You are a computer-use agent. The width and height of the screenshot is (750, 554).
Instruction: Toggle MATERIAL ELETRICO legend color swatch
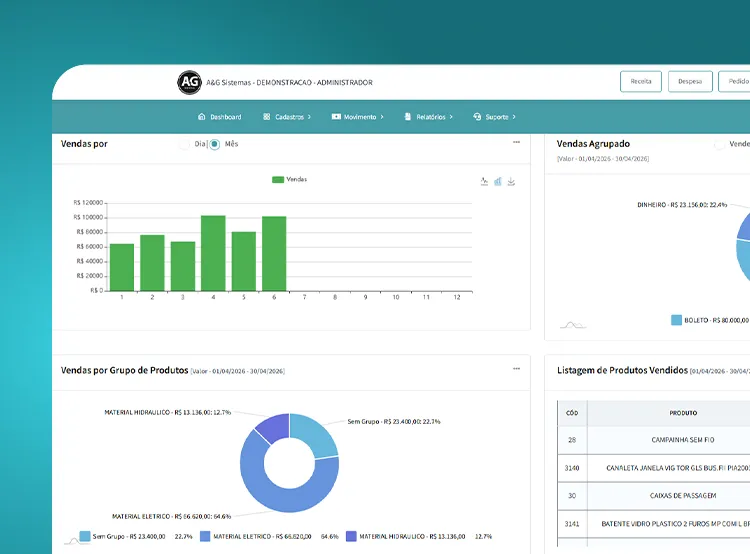[x=205, y=536]
